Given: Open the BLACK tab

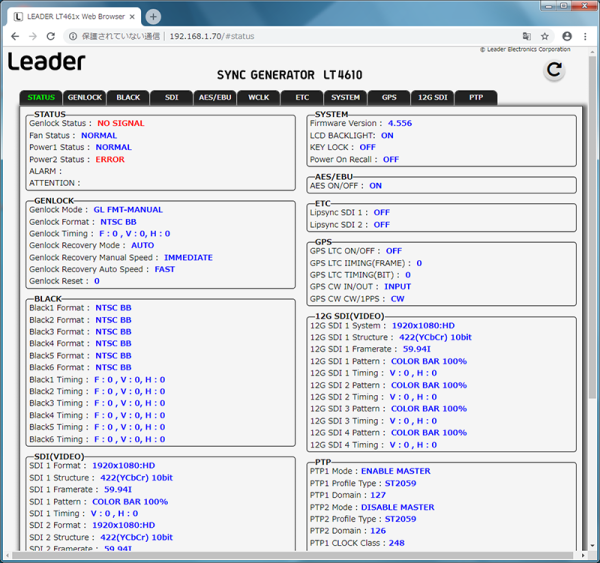Looking at the screenshot, I should pos(128,98).
